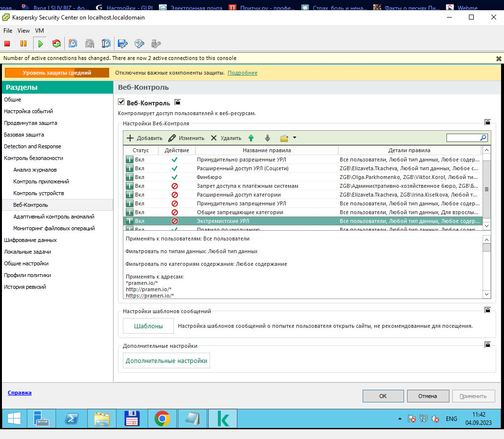Image resolution: width=504 pixels, height=439 pixels.
Task: Move rule up with green arrow
Action: pyautogui.click(x=251, y=138)
